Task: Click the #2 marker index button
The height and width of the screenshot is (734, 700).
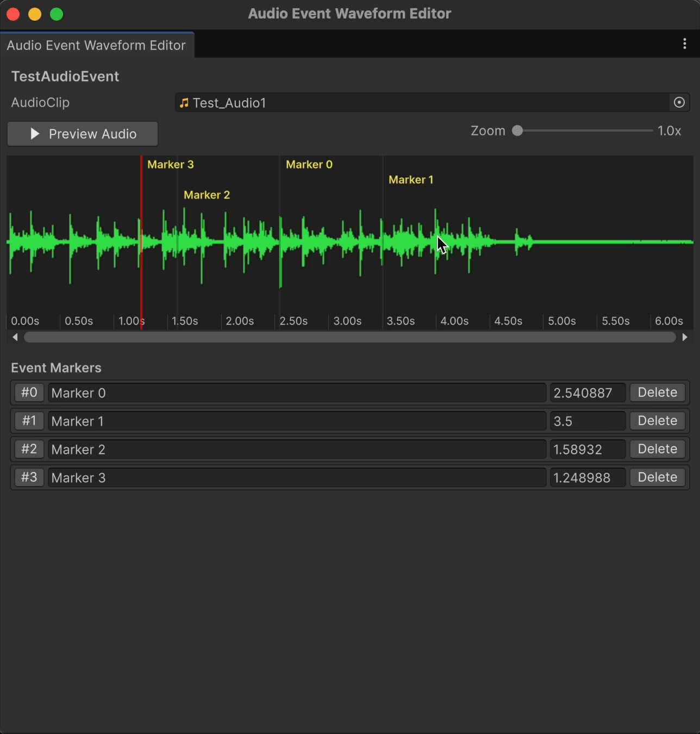Action: point(29,449)
